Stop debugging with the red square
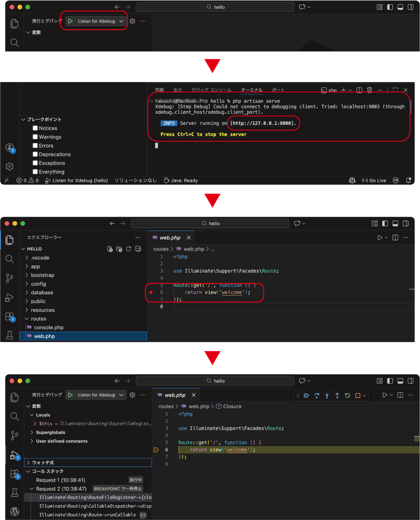 click(358, 396)
